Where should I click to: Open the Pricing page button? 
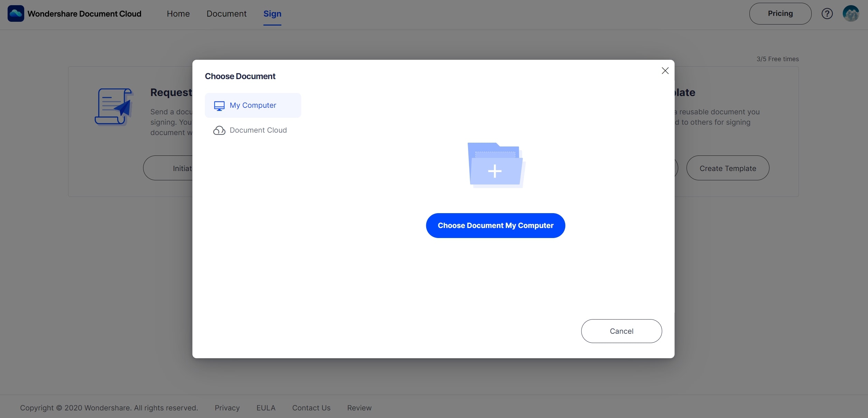point(780,13)
